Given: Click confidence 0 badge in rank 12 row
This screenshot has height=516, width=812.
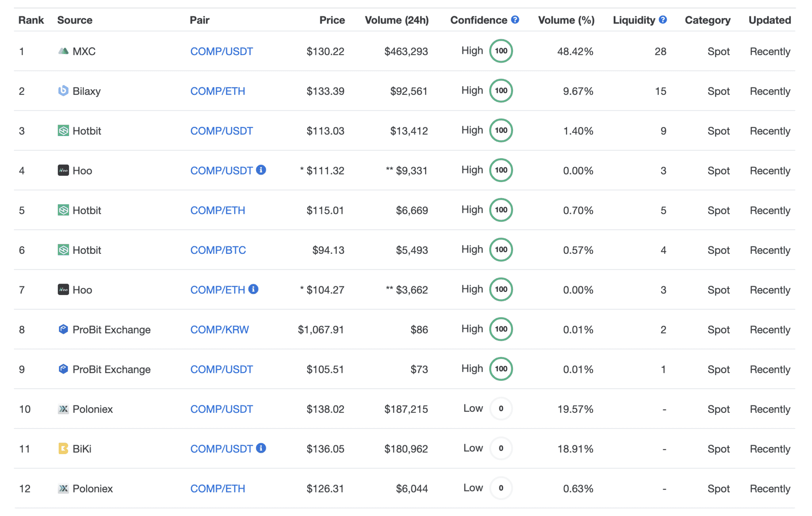Looking at the screenshot, I should click(x=501, y=488).
